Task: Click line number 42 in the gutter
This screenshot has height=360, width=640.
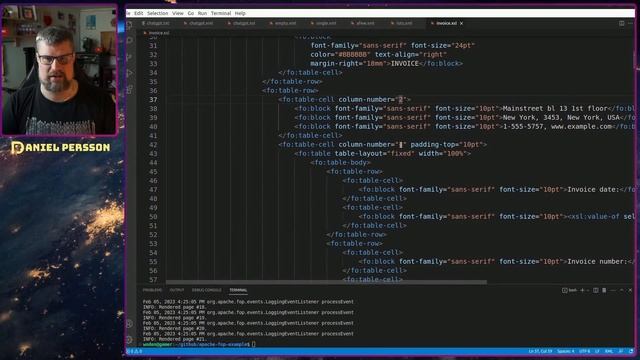Action: point(153,144)
